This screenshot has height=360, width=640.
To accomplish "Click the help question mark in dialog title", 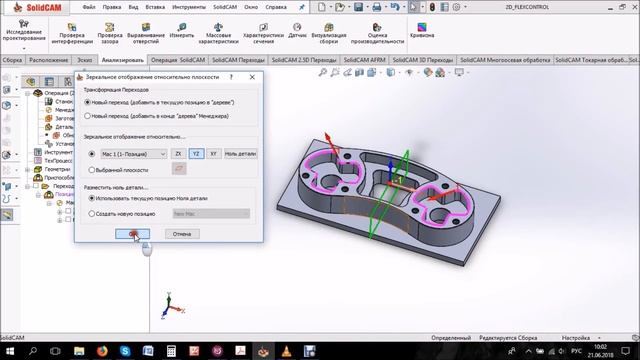I will tap(231, 77).
